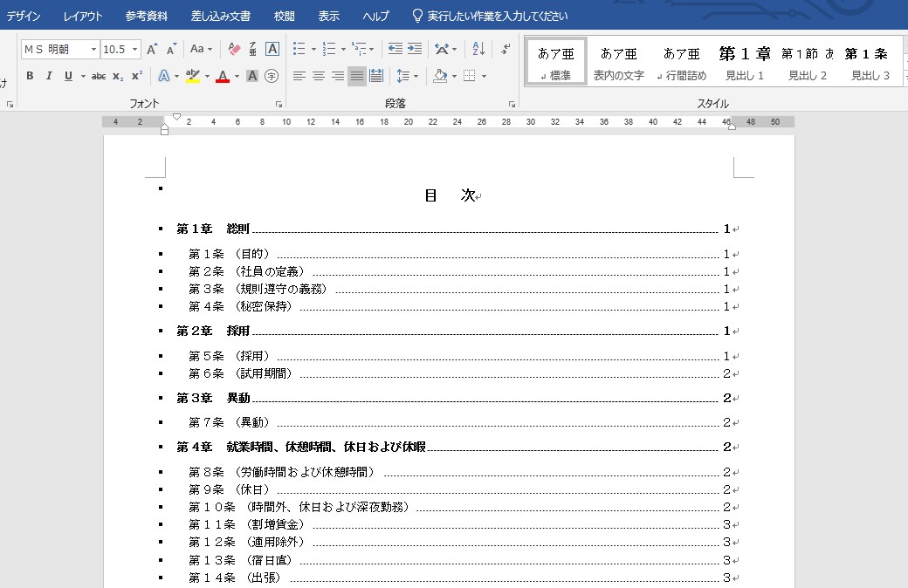Align text to the left
The image size is (908, 588).
[299, 76]
